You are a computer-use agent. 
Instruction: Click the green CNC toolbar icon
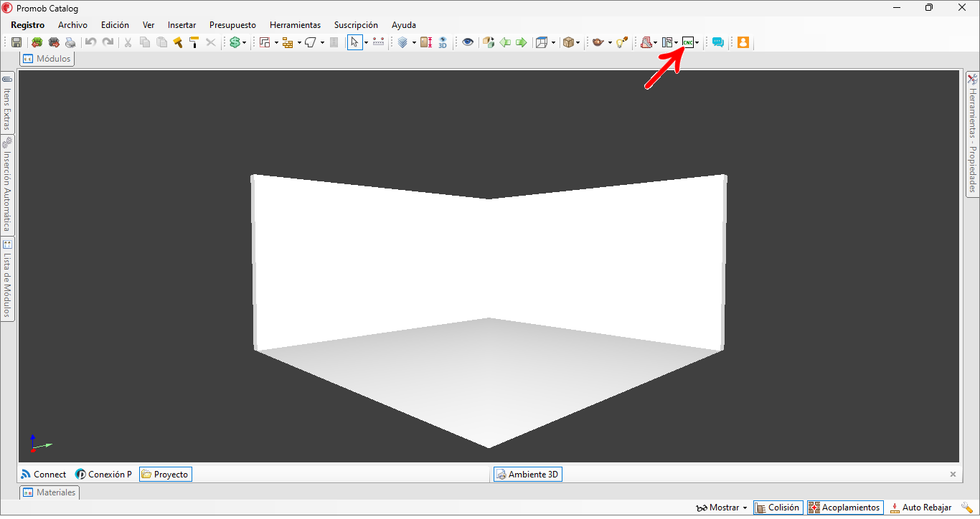[x=687, y=42]
